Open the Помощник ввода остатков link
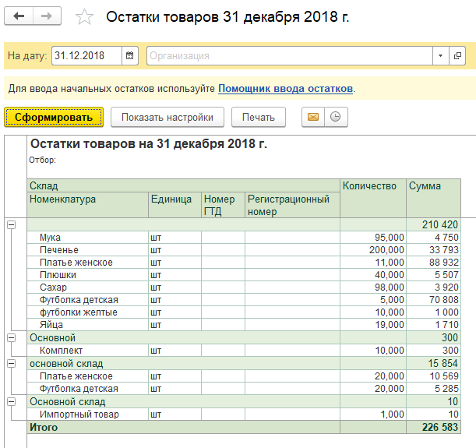Screen dimensions: 476x448 tap(285, 89)
